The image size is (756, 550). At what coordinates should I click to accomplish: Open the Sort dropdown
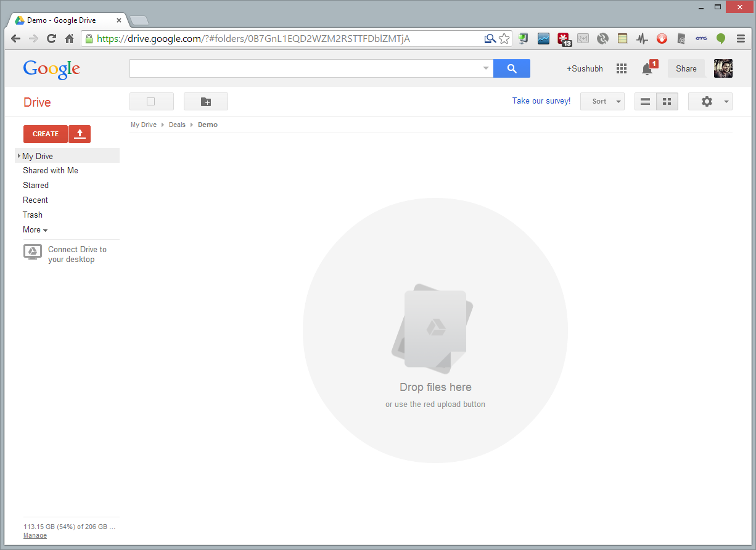tap(602, 102)
